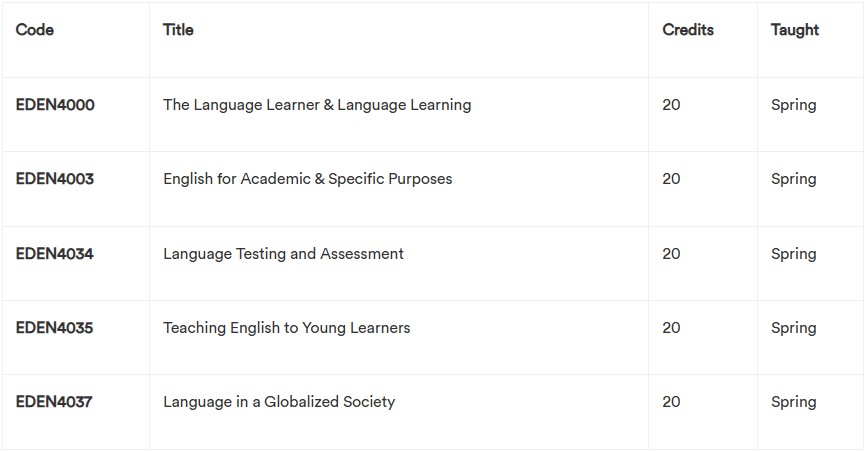Click the credits value for EDEN4000
The height and width of the screenshot is (452, 866).
671,105
